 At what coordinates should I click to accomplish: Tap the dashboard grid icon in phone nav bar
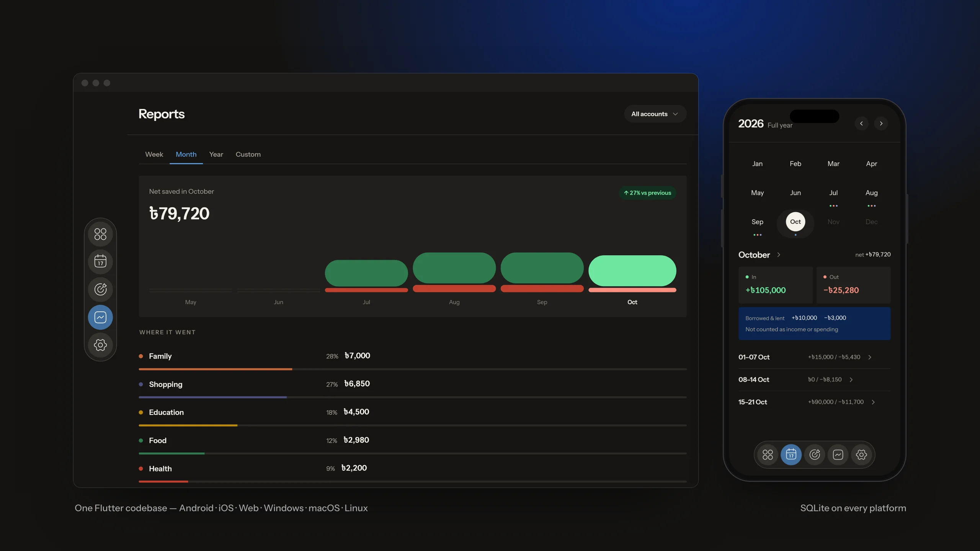(x=768, y=455)
